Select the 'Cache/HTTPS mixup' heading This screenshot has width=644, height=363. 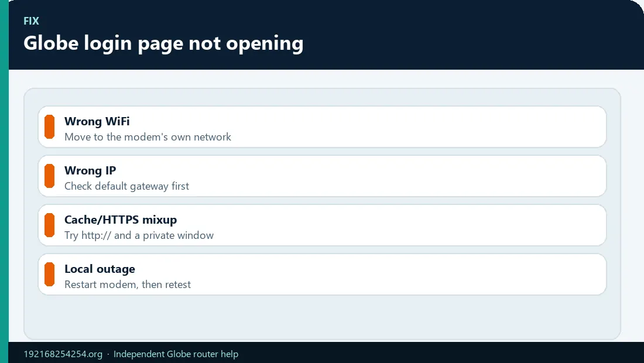coord(121,220)
